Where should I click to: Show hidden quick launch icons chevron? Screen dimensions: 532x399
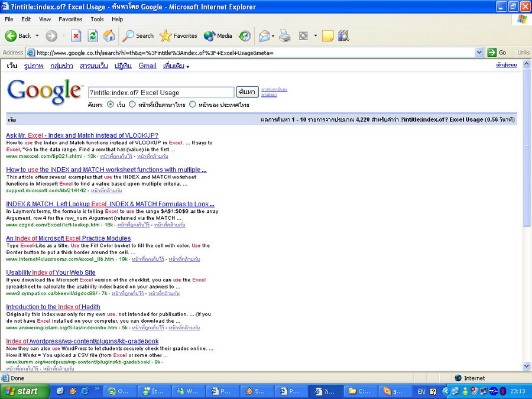pos(97,389)
